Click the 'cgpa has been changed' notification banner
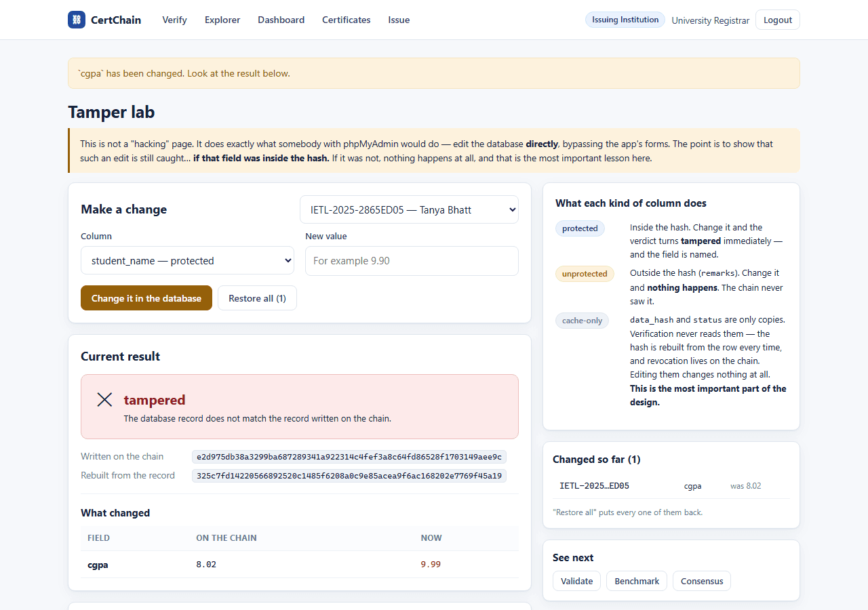This screenshot has width=868, height=610. tap(434, 73)
